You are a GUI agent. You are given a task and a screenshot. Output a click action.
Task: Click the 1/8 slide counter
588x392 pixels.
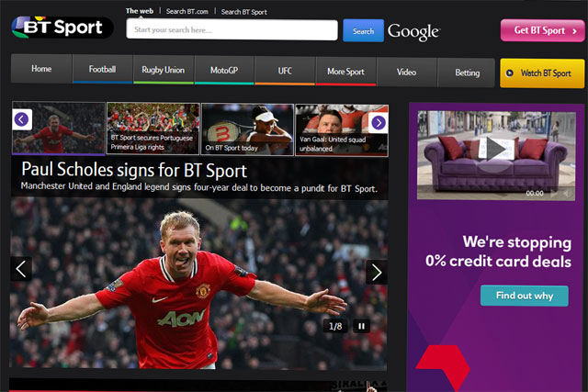(x=335, y=327)
